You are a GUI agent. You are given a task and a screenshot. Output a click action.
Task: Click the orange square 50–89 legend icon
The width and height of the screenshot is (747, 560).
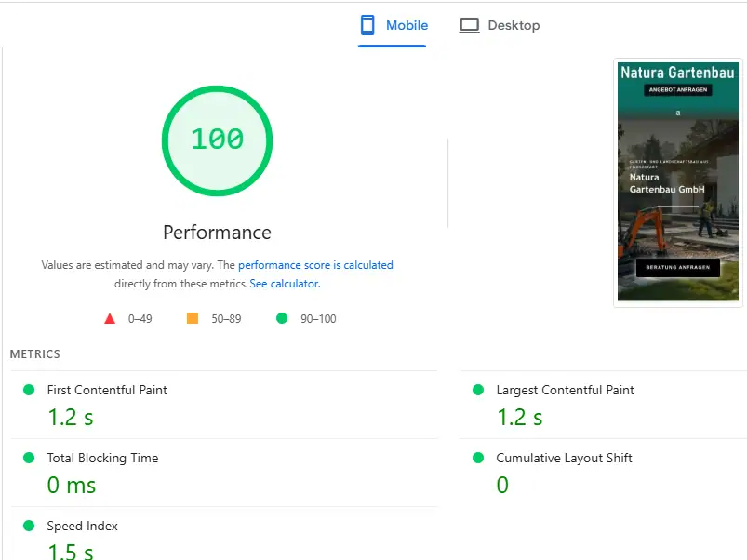193,318
